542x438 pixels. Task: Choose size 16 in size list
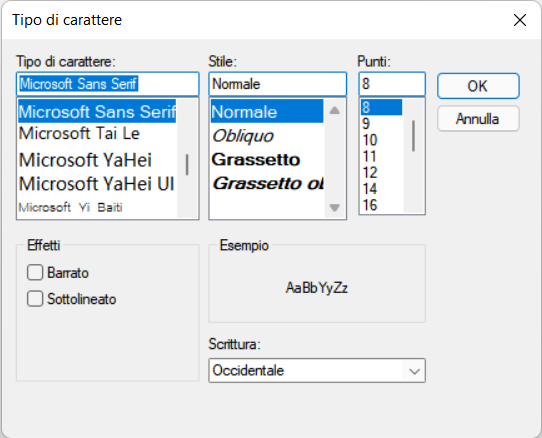[x=381, y=205]
